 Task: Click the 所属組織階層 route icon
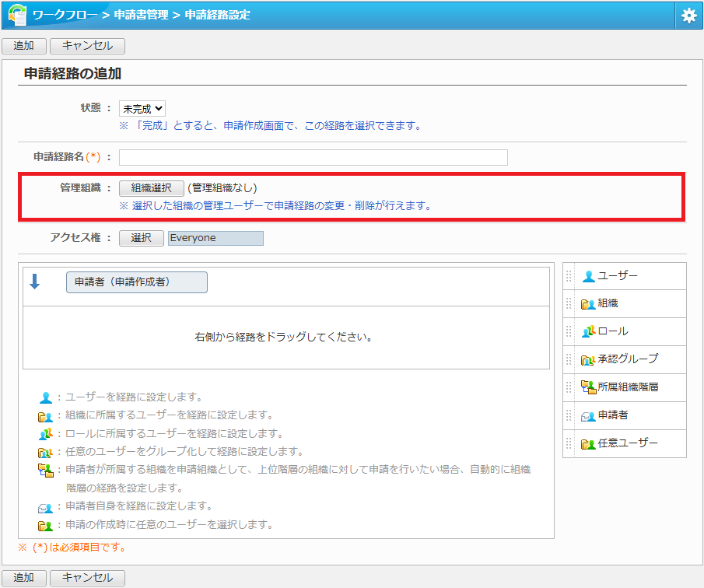pos(588,387)
